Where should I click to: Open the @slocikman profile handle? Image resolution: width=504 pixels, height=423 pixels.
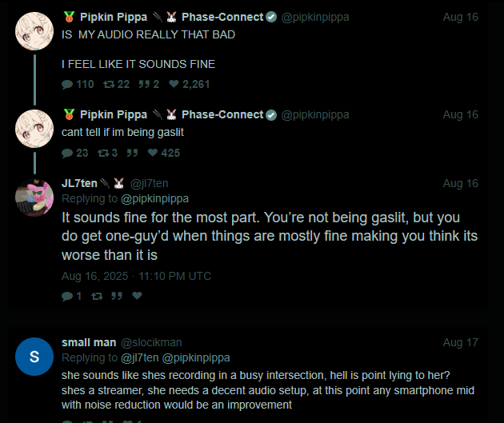(151, 342)
